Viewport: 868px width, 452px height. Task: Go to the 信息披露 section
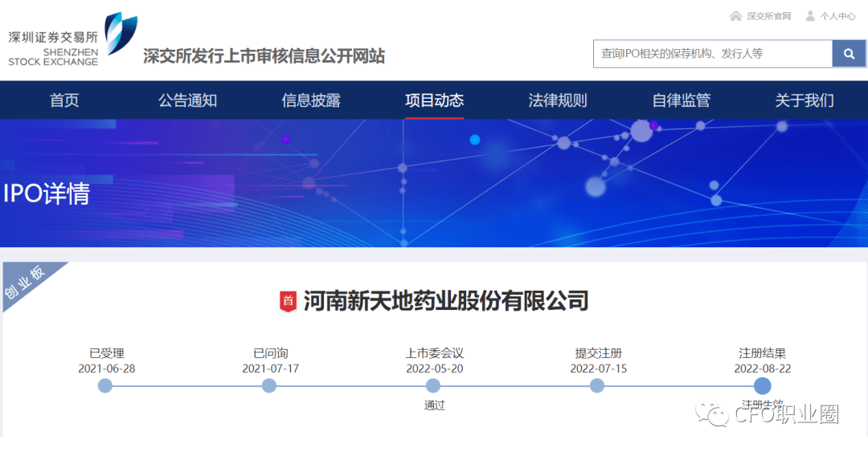311,100
